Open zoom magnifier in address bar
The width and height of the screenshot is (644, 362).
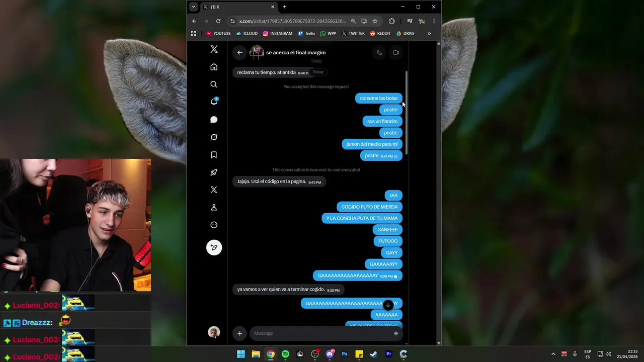click(353, 21)
